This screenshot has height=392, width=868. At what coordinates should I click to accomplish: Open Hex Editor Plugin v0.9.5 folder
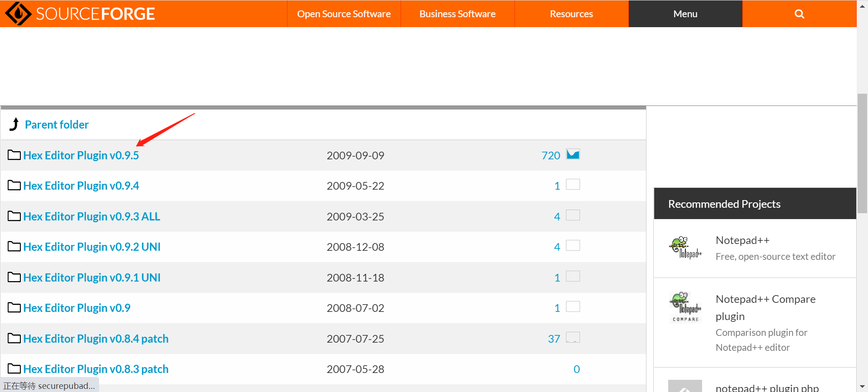(81, 155)
